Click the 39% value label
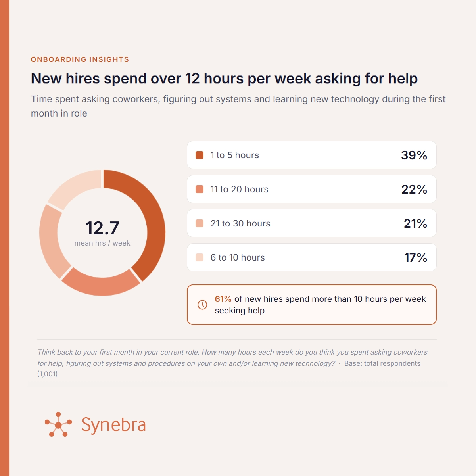Image resolution: width=476 pixels, height=476 pixels. 414,155
